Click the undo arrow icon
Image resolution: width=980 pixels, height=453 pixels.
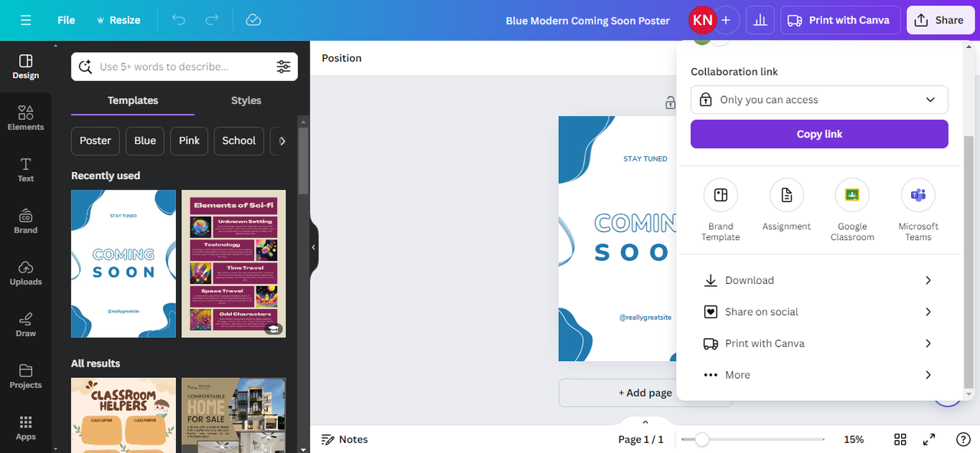[178, 20]
